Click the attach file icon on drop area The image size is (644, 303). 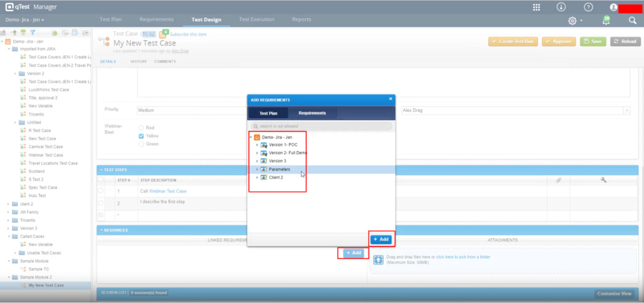378,259
